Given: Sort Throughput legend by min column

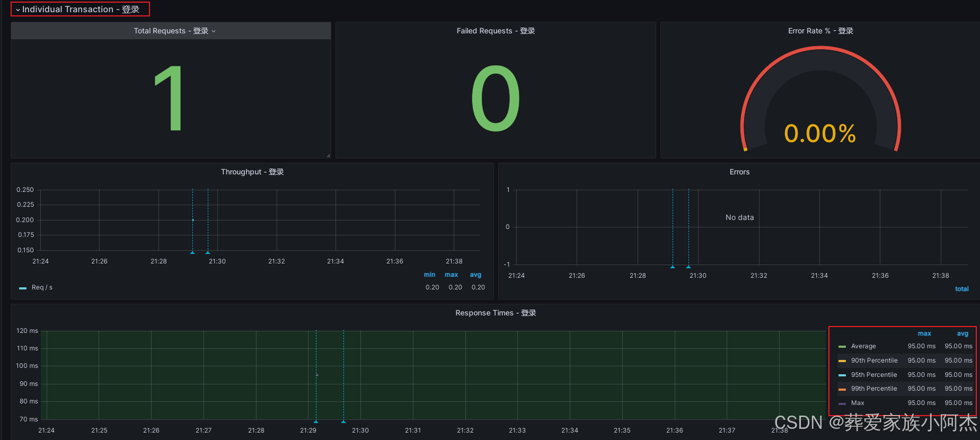Looking at the screenshot, I should [x=429, y=275].
